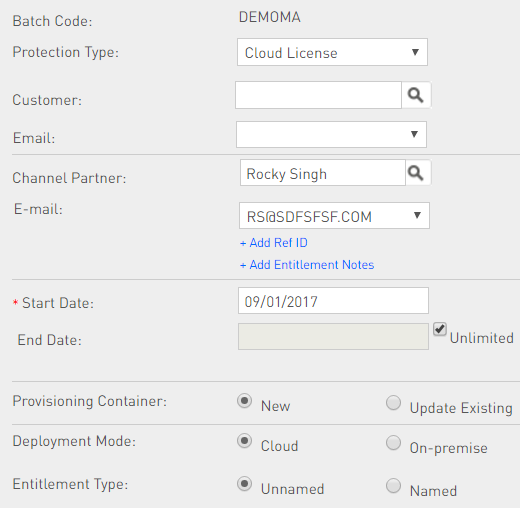
Task: Click the Customer search magnifier icon
Action: (416, 95)
